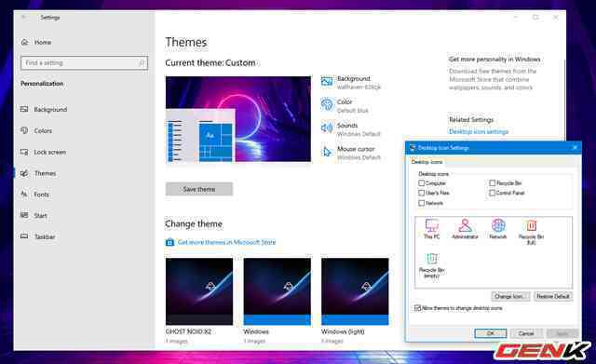Click the Colors palette icon in sidebar
The width and height of the screenshot is (596, 364).
[24, 130]
